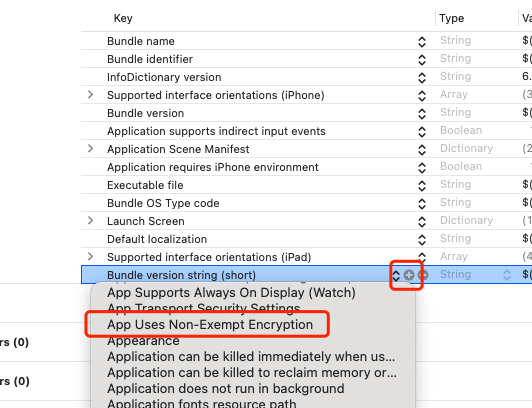Viewport: 532px width, 408px height.
Task: Choose App Supports Always On Display (Watch)
Action: (231, 293)
